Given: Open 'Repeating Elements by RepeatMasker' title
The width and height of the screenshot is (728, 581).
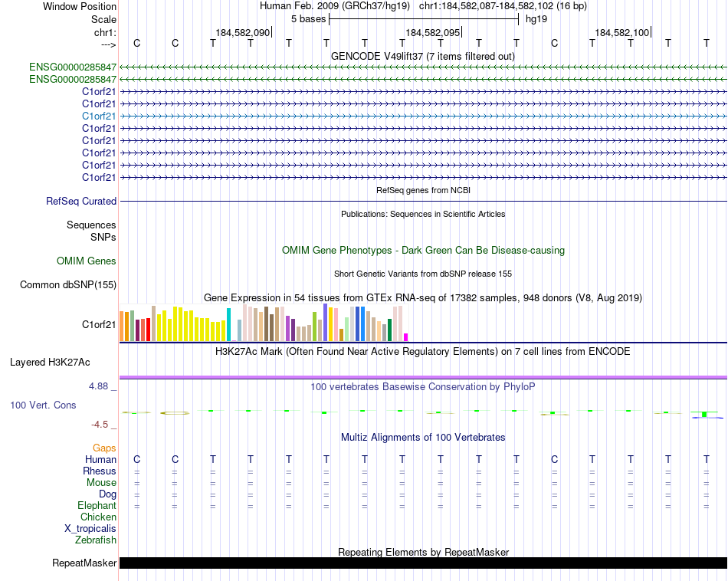Looking at the screenshot, I should tap(423, 552).
